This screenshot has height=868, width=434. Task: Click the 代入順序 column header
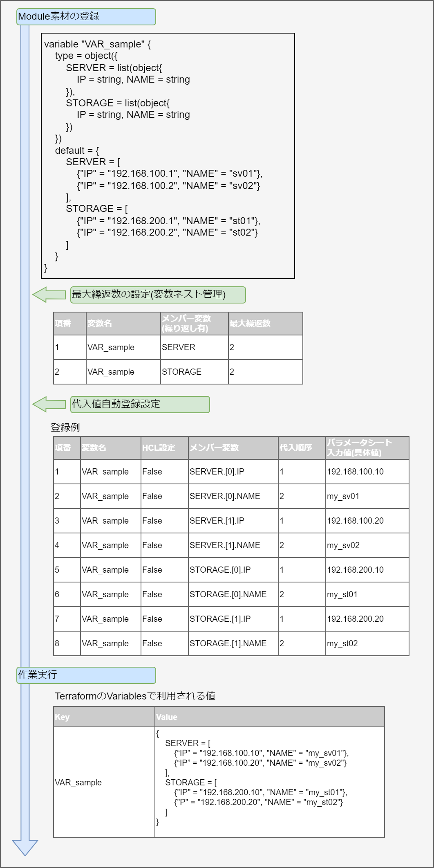click(302, 447)
